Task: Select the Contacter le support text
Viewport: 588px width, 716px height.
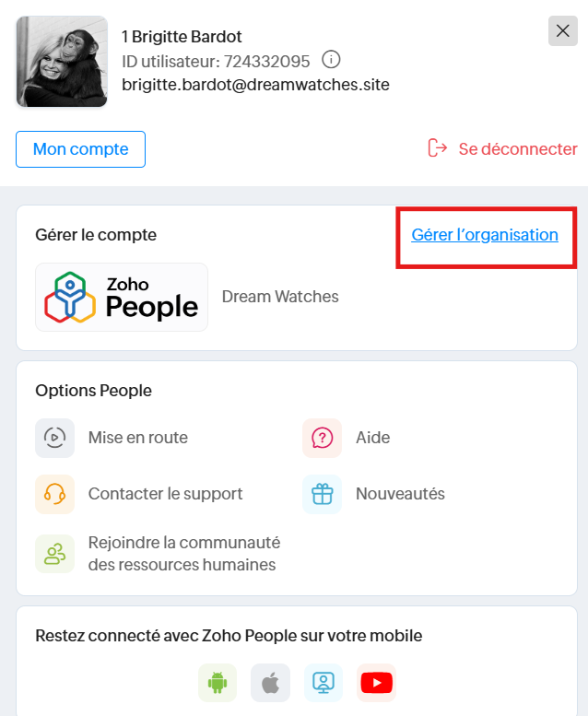Action: coord(165,494)
